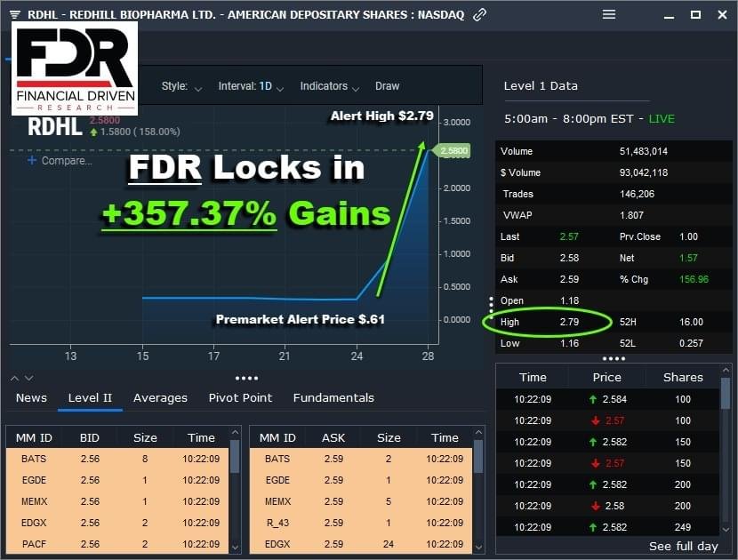Viewport: 738px width, 560px height.
Task: Minimize the RDHL window
Action: tap(669, 16)
